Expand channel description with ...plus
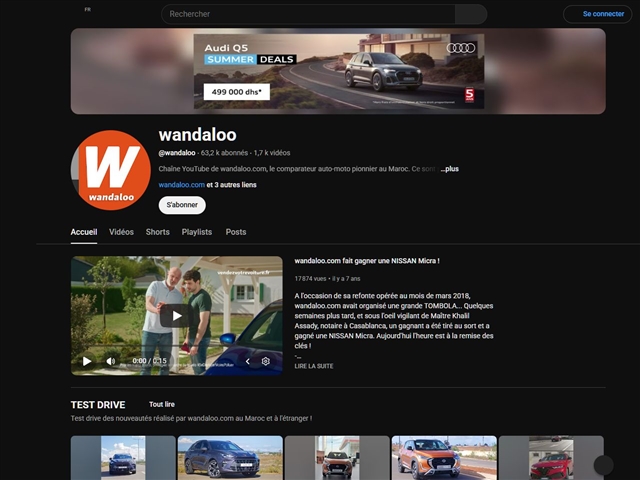Screen dimensions: 640x480 [x=449, y=169]
